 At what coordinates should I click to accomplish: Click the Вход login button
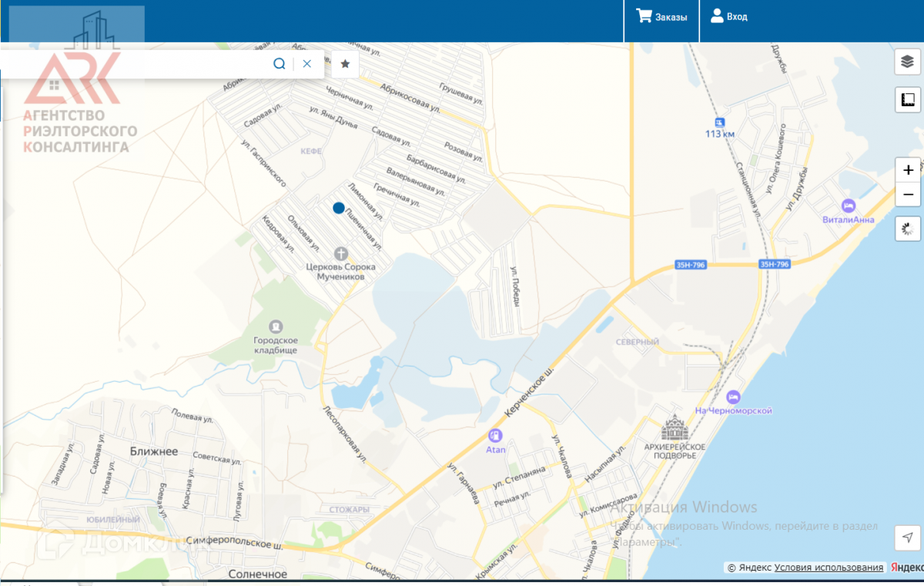coord(728,16)
